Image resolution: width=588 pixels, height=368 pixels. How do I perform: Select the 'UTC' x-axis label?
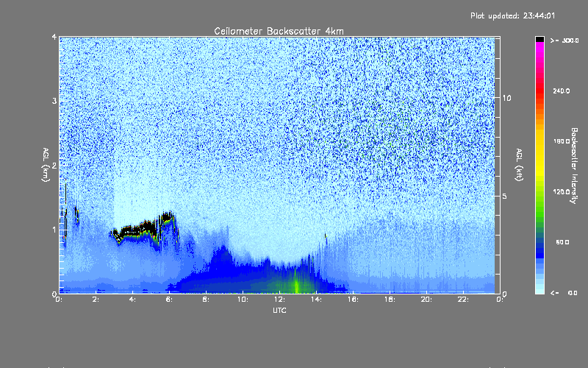pos(279,310)
